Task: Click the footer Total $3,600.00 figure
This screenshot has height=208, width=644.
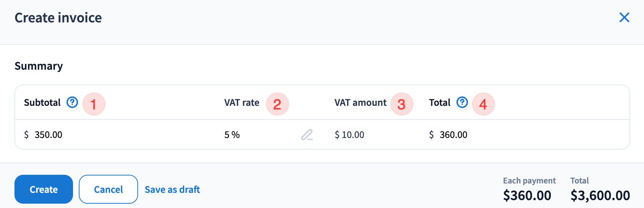Action: (600, 195)
